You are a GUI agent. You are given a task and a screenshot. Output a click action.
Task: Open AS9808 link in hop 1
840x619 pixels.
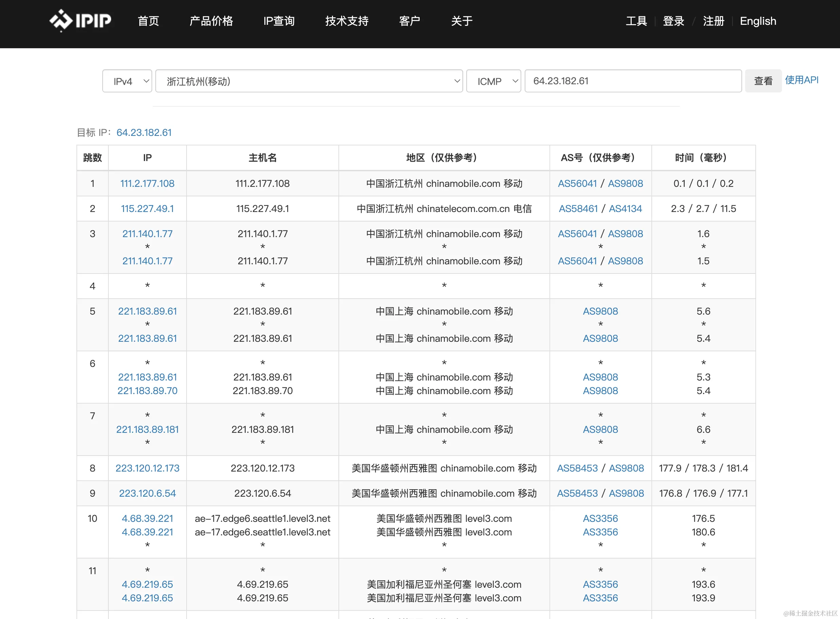pos(625,183)
